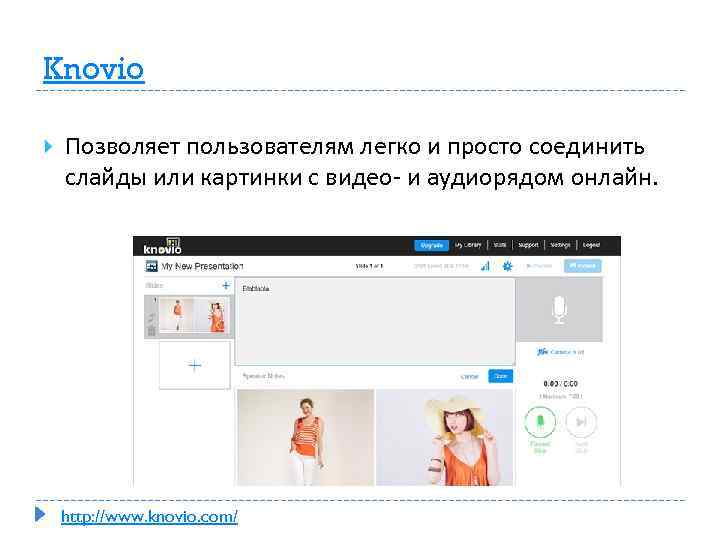Image resolution: width=720 pixels, height=540 pixels.
Task: Click the gray microphone preview panel
Action: click(559, 309)
